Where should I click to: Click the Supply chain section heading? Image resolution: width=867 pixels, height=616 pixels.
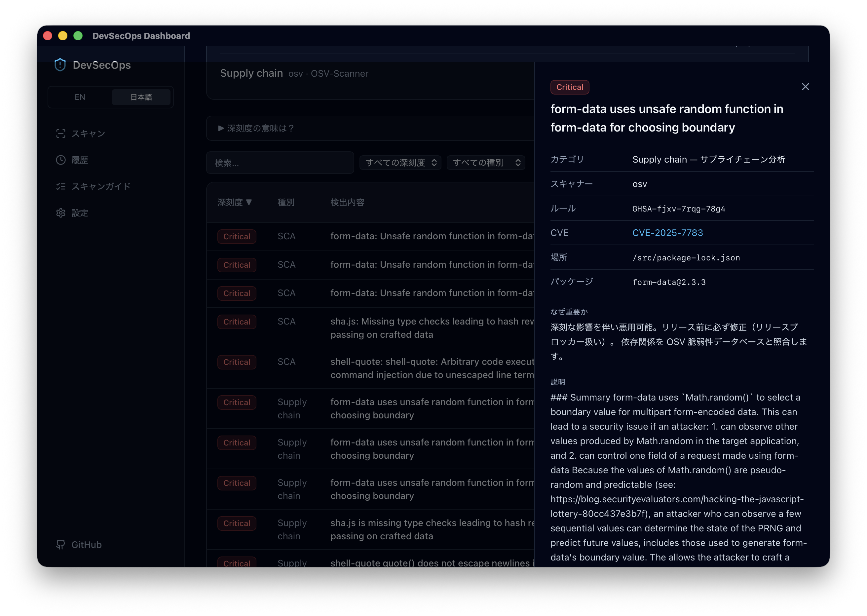point(251,73)
